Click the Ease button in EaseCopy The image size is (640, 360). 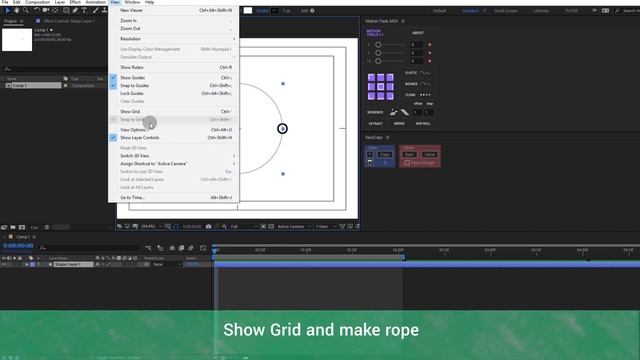point(409,154)
